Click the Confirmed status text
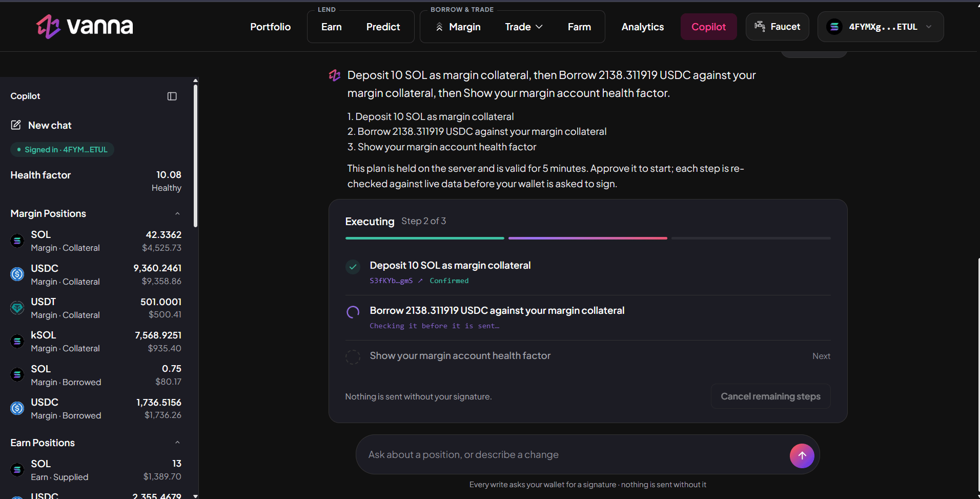 (449, 281)
